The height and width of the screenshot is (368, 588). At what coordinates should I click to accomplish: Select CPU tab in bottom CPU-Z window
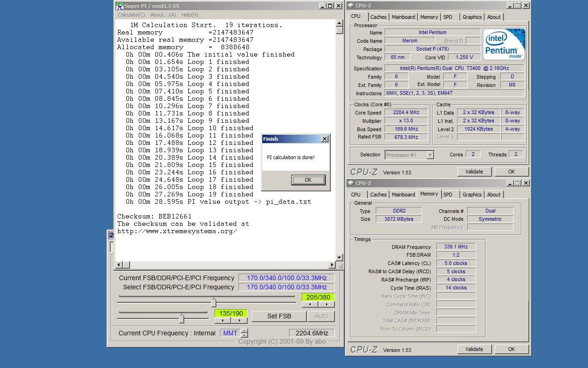(x=356, y=195)
